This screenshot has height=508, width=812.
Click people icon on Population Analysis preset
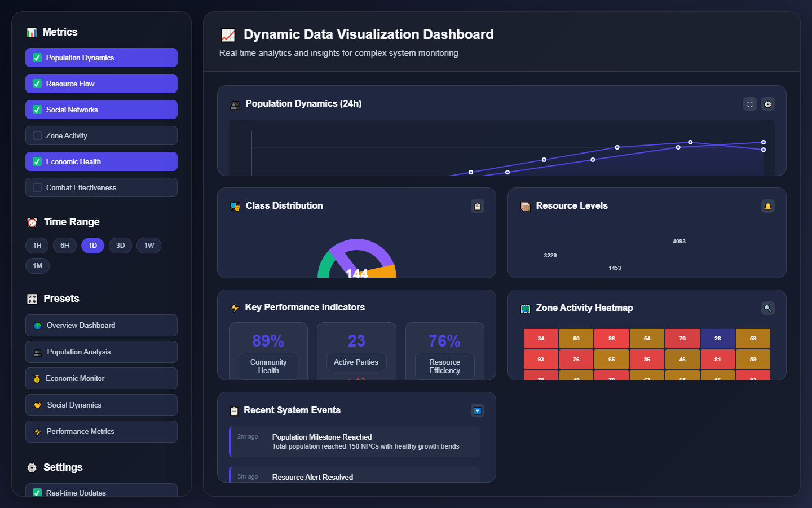tap(38, 352)
